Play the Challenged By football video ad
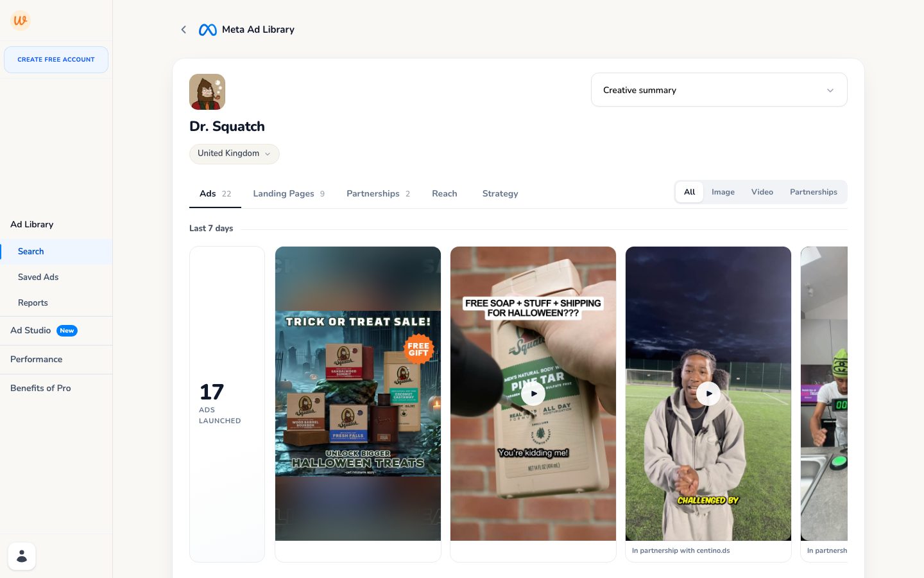 (x=708, y=394)
